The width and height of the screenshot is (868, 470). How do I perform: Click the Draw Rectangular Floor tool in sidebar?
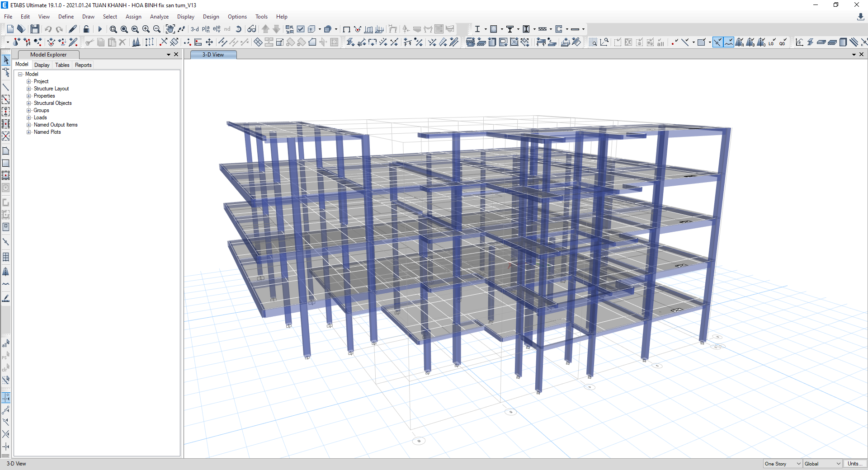click(x=6, y=163)
